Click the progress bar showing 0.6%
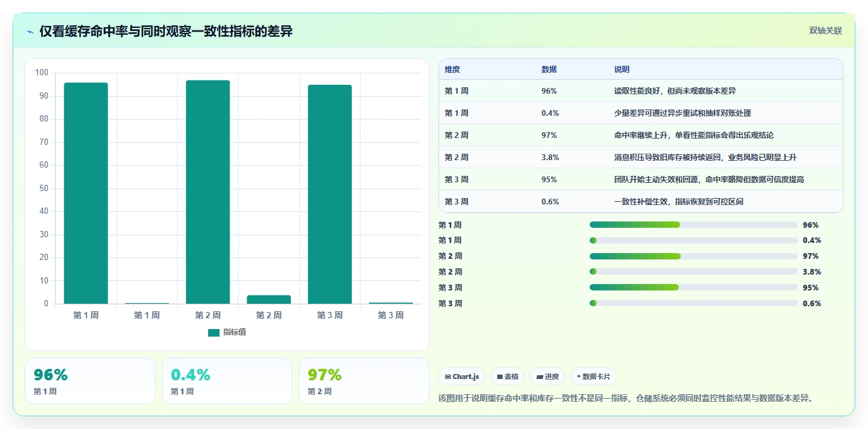The width and height of the screenshot is (868, 429). [x=693, y=303]
